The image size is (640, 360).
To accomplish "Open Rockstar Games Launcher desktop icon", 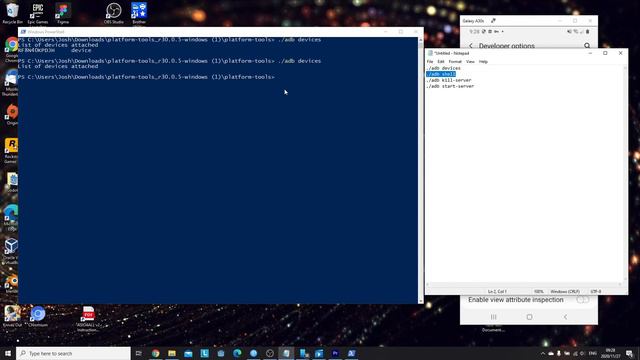I will click(x=11, y=150).
